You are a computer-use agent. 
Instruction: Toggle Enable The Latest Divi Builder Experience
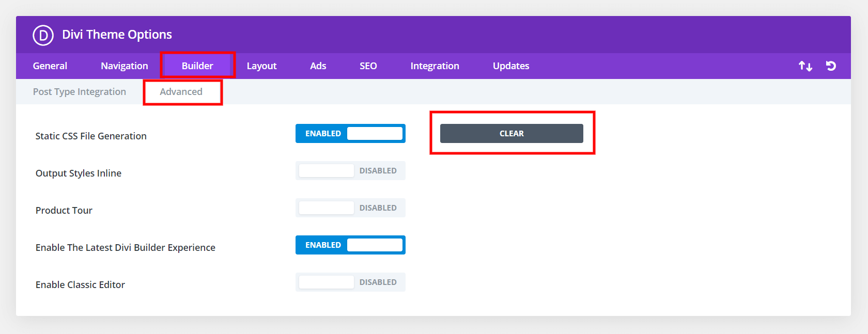(350, 245)
